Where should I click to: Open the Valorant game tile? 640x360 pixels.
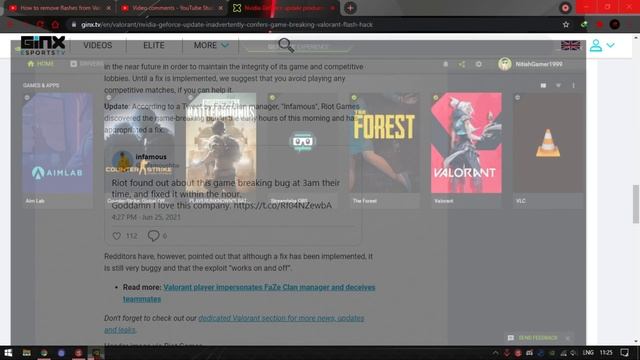[466, 150]
